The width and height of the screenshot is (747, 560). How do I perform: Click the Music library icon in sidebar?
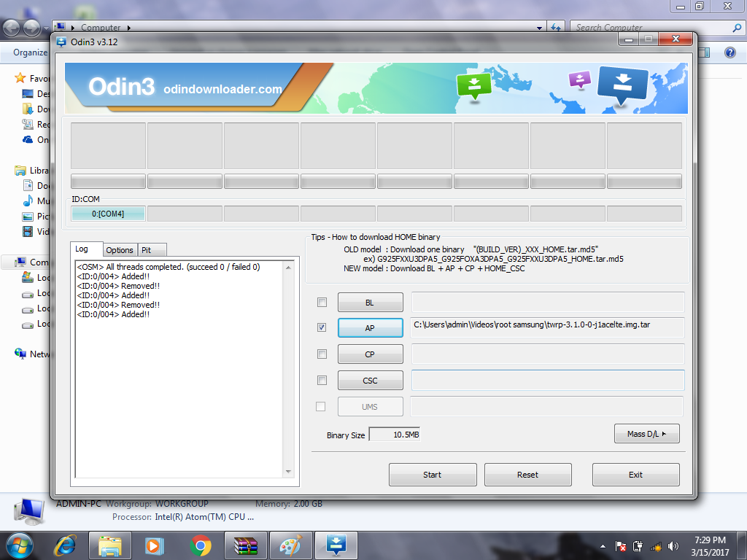click(x=28, y=201)
